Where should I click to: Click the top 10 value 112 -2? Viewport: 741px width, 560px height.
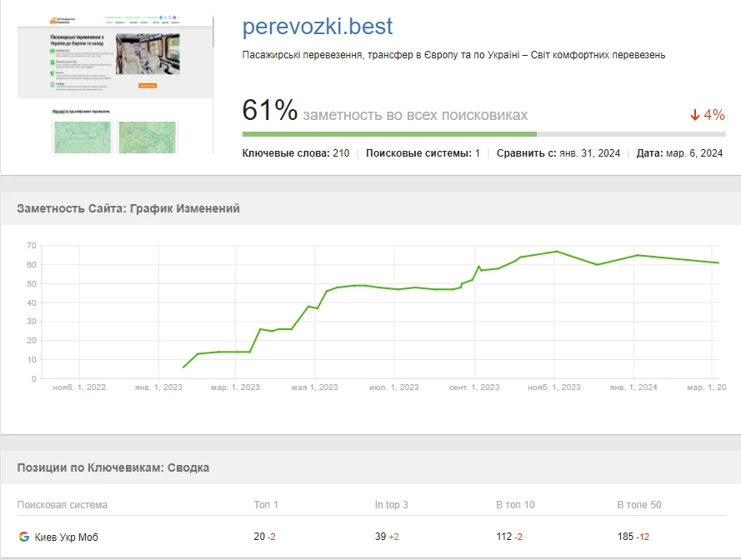[x=509, y=537]
